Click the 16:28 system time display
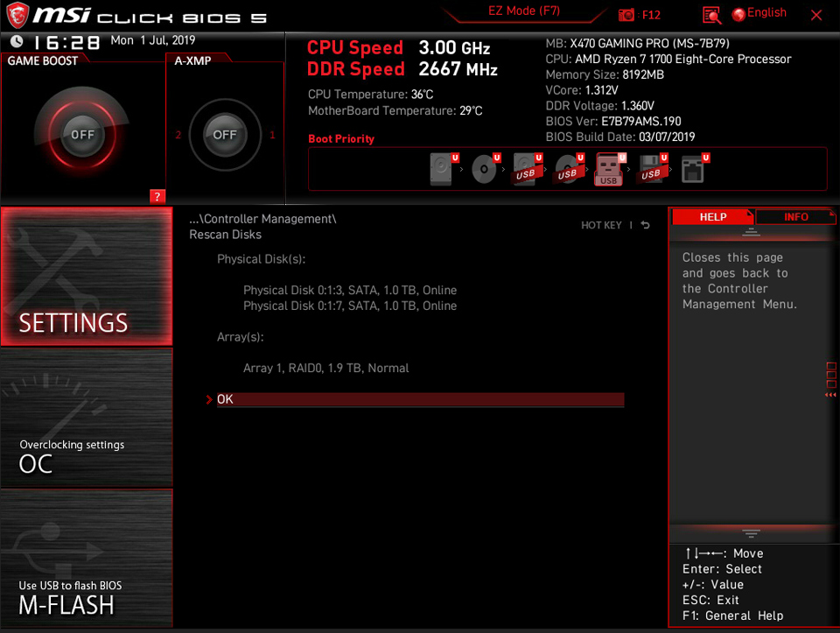Viewport: 840px width, 633px height. pyautogui.click(x=66, y=42)
